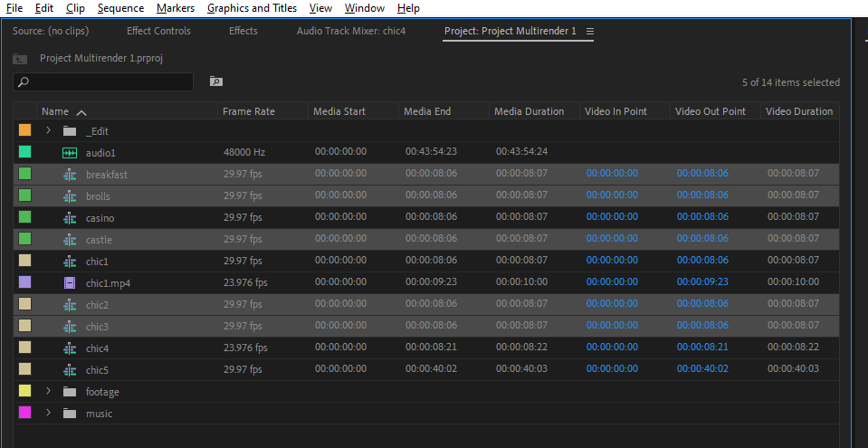The height and width of the screenshot is (448, 868).
Task: Open the Clip menu
Action: point(75,8)
